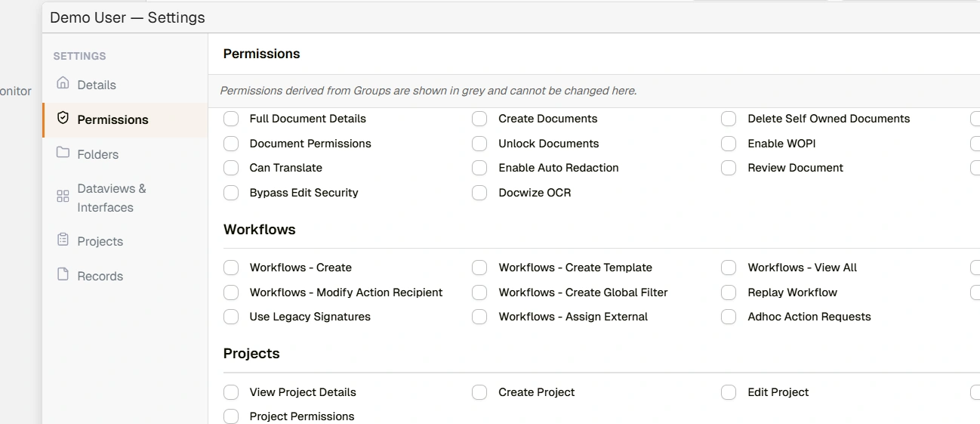Tick Workflows - Create Global Filter
The image size is (980, 424).
[x=479, y=292]
